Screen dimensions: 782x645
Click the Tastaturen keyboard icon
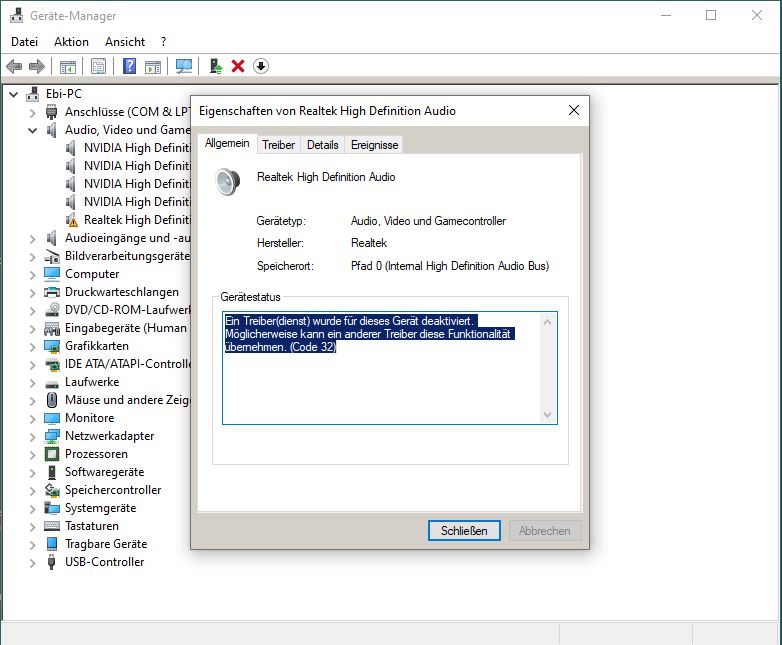(x=52, y=526)
